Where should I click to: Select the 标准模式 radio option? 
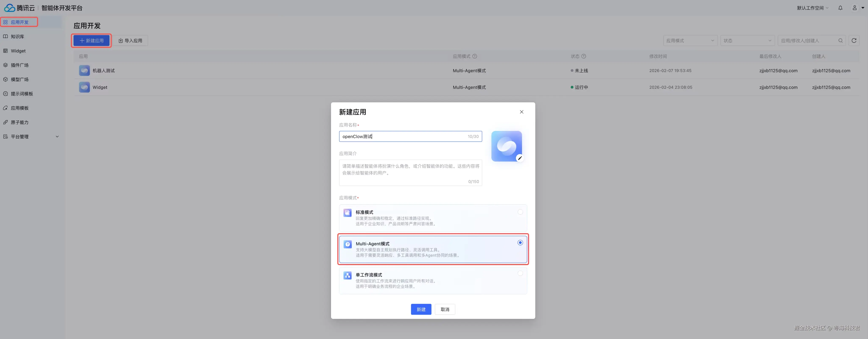pos(520,212)
